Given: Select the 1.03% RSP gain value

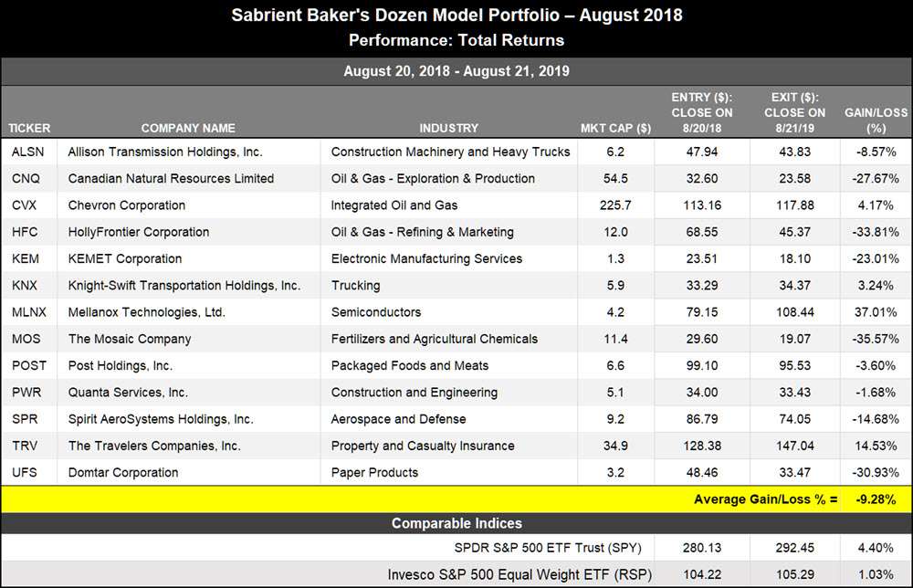Looking at the screenshot, I should click(x=876, y=574).
